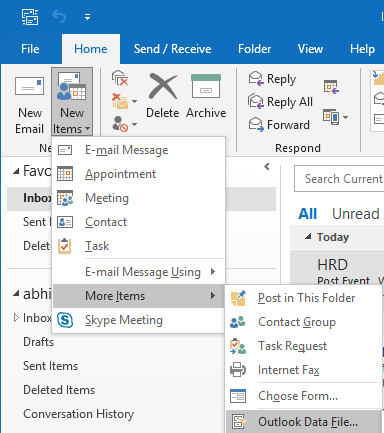Click the Internet Fax printer icon
The width and height of the screenshot is (384, 433).
[238, 370]
